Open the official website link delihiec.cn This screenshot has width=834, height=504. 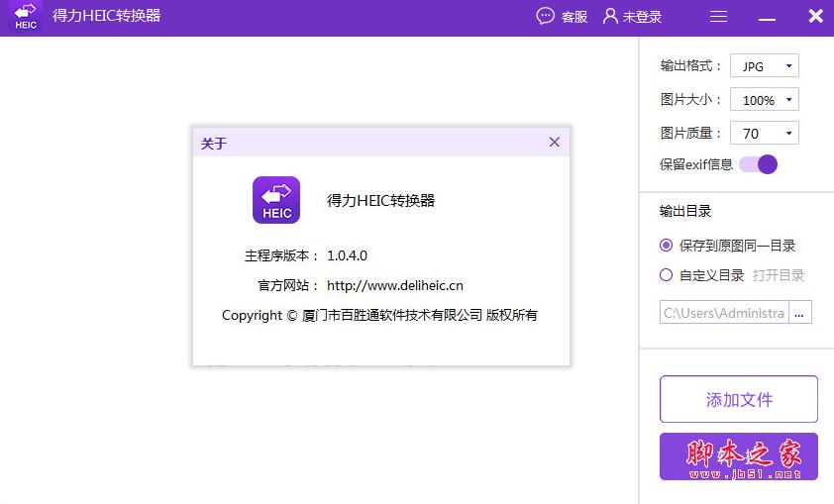tap(394, 285)
